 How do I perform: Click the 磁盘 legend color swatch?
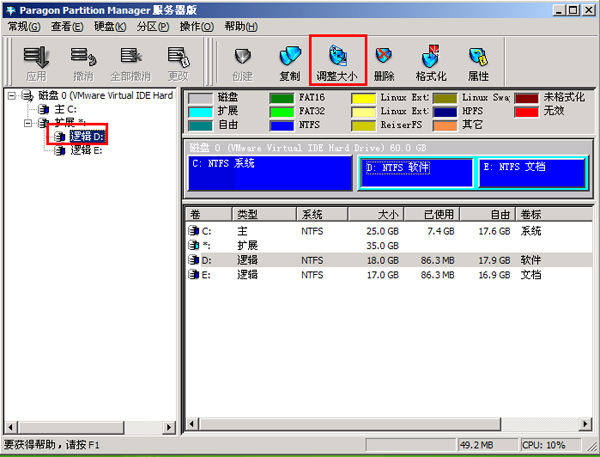200,98
